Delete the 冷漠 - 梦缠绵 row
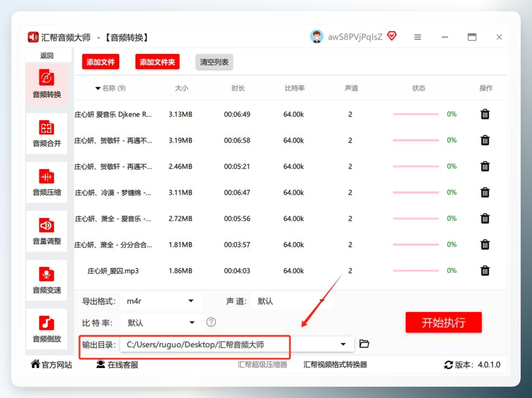This screenshot has width=532, height=398. point(485,193)
